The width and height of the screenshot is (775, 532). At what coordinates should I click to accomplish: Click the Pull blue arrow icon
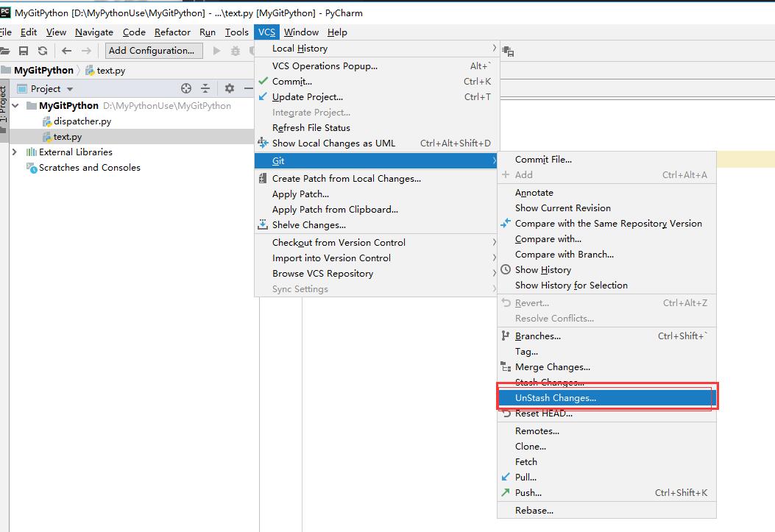[505, 477]
